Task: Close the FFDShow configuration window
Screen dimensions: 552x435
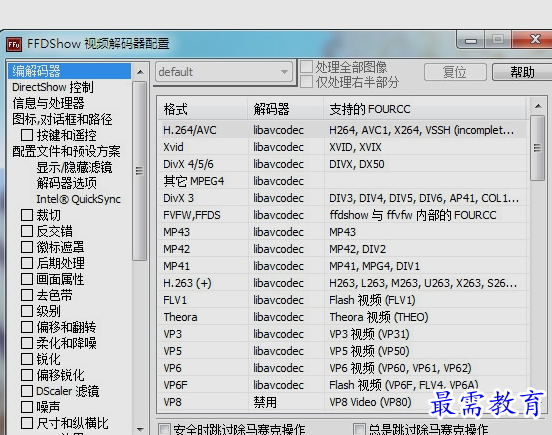Action: pyautogui.click(x=533, y=40)
